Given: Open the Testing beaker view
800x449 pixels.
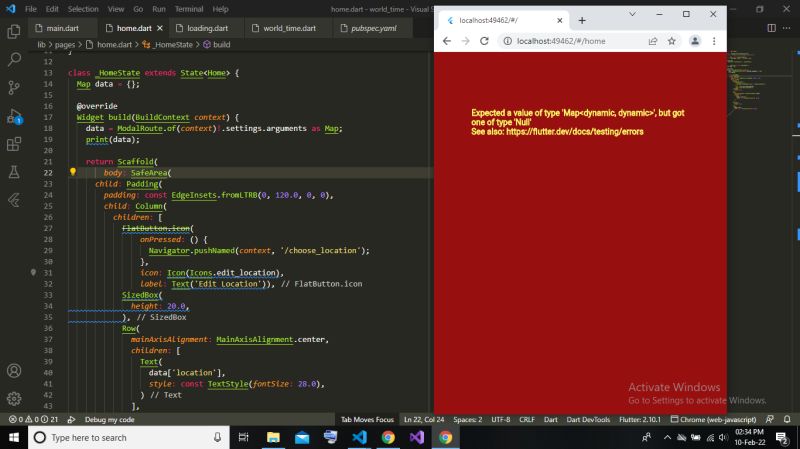Looking at the screenshot, I should [x=14, y=172].
